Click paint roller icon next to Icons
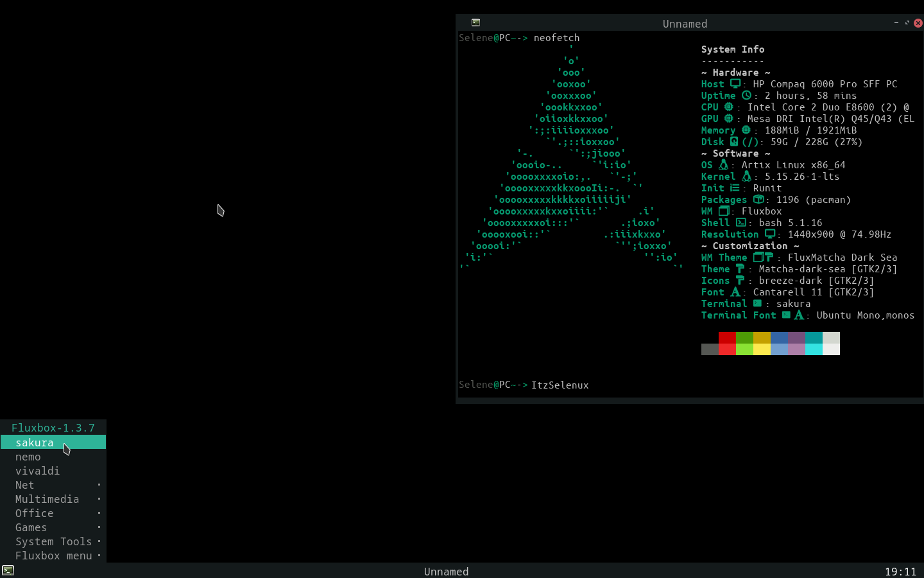The width and height of the screenshot is (924, 578). (x=740, y=280)
